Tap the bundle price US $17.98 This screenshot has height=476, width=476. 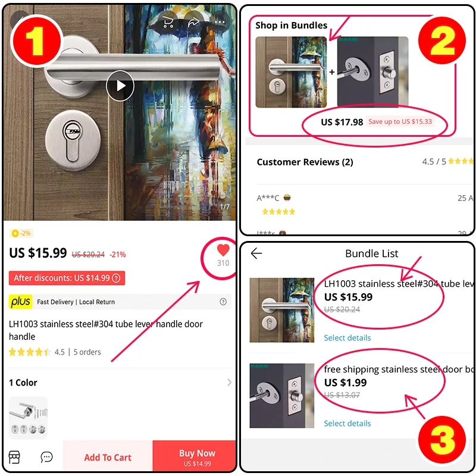click(x=342, y=122)
